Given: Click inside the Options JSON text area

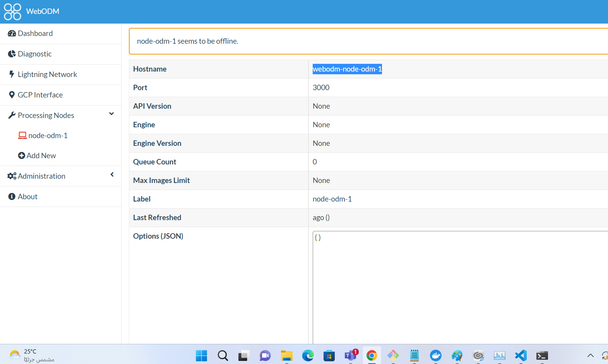Looking at the screenshot, I should 457,286.
